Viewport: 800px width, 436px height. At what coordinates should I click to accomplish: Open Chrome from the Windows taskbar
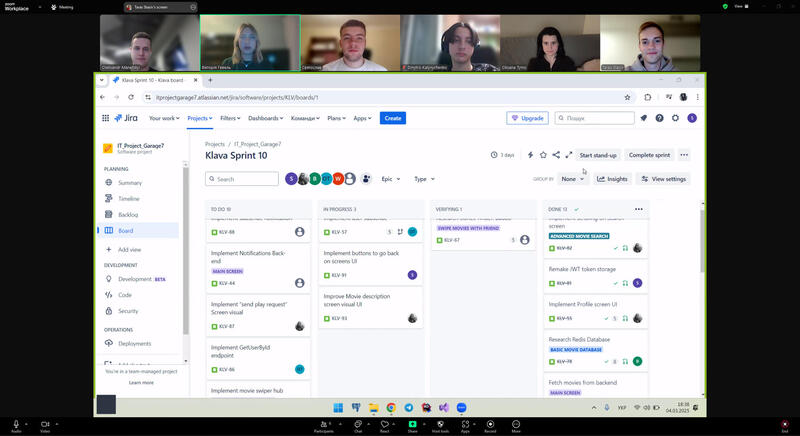pos(391,407)
